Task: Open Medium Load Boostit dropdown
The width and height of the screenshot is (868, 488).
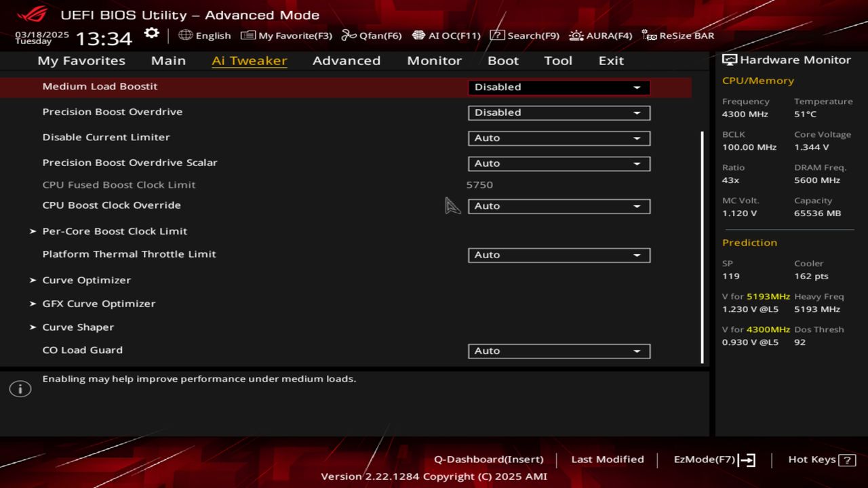Action: (x=559, y=87)
